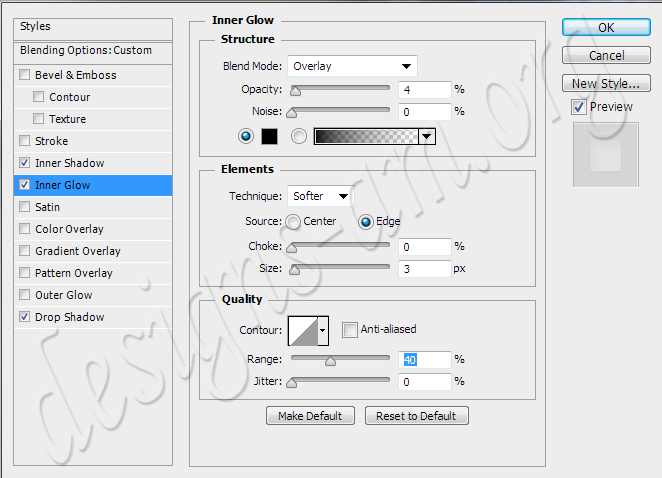Click the New Style... button
662x478 pixels.
606,83
